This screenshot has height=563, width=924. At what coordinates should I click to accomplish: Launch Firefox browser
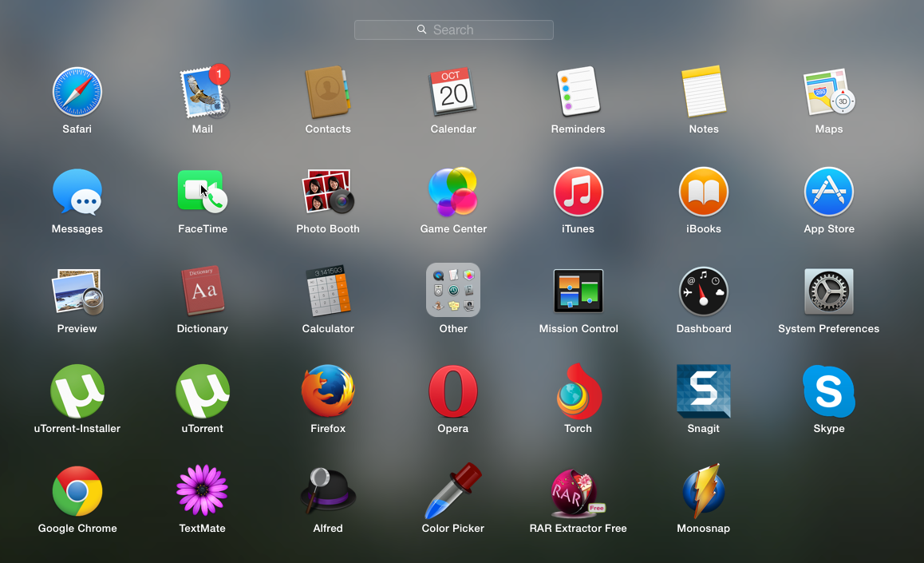pyautogui.click(x=328, y=391)
